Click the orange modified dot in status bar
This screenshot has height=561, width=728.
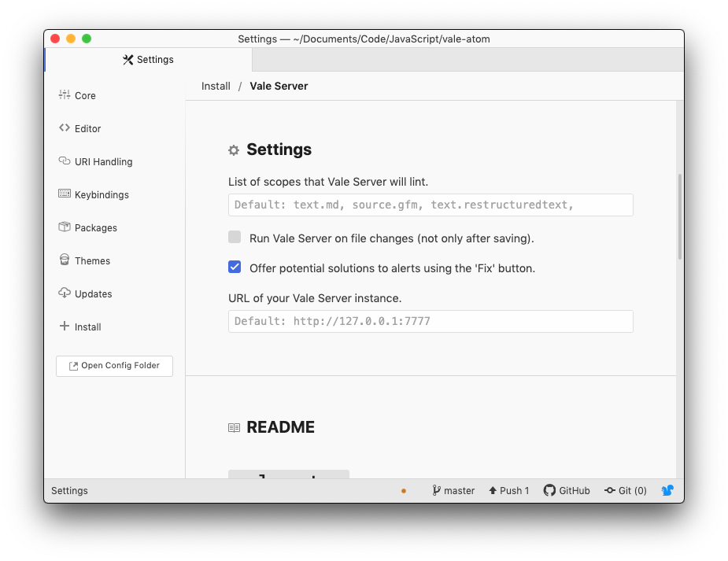point(404,490)
